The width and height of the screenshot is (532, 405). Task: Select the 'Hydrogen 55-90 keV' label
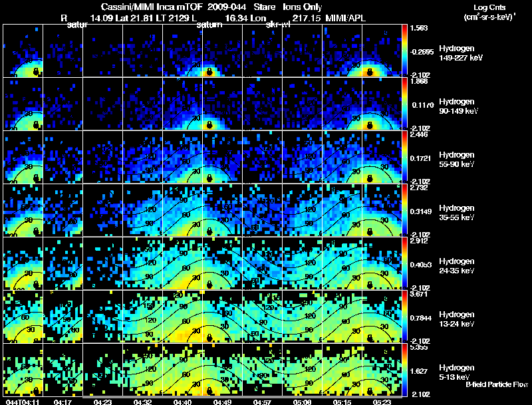point(457,160)
